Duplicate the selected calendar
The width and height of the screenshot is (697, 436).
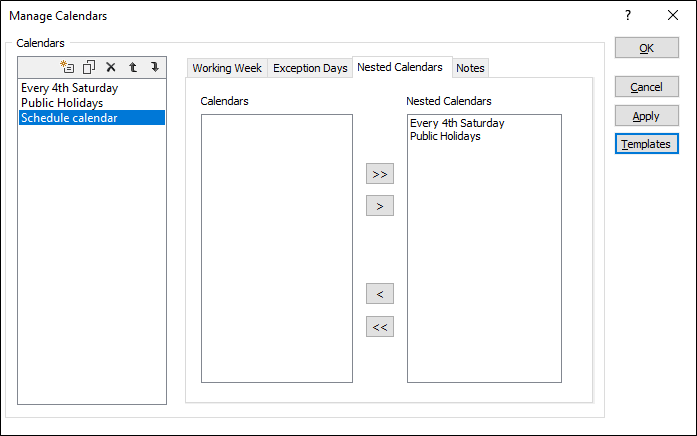tap(89, 67)
